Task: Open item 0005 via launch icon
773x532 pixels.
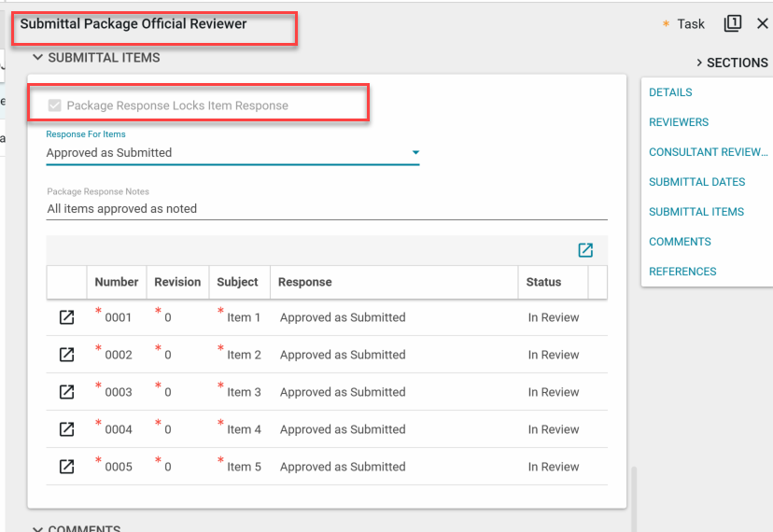Action: 66,467
